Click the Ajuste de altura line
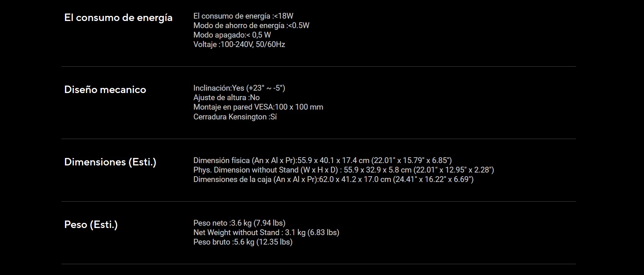This screenshot has width=644, height=275. (226, 97)
